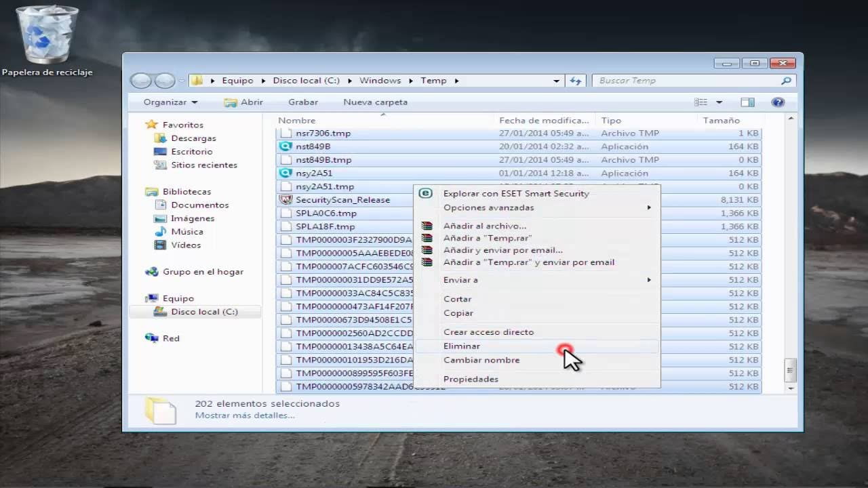Click the Descargas folder icon
The image size is (868, 488).
click(x=160, y=138)
